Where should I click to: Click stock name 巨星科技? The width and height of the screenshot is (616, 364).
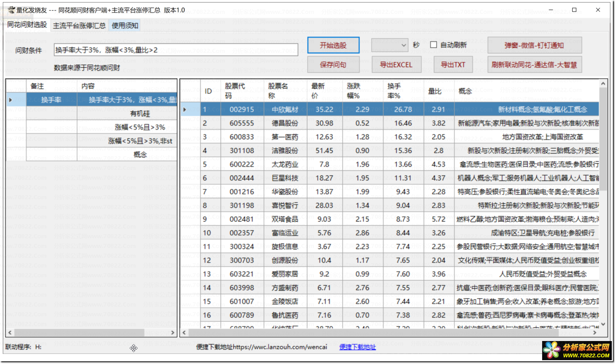point(285,178)
